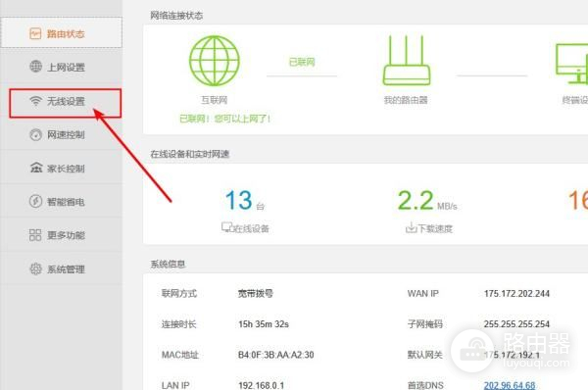The image size is (588, 390).
Task: Click the online devices monitor icon
Action: click(227, 227)
